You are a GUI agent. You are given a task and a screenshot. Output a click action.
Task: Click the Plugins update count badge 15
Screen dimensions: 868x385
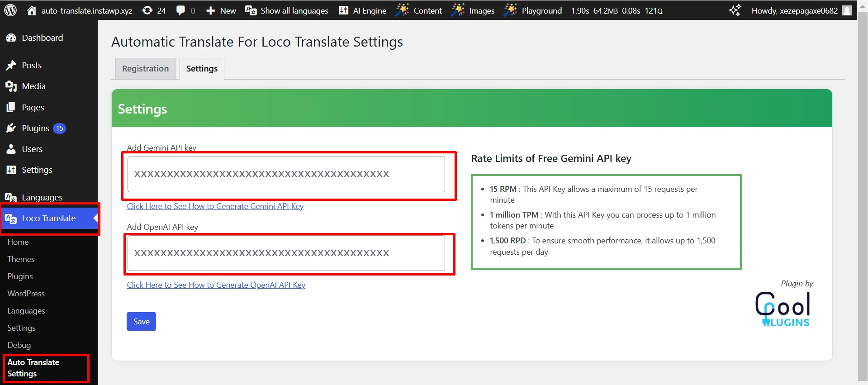click(x=59, y=128)
